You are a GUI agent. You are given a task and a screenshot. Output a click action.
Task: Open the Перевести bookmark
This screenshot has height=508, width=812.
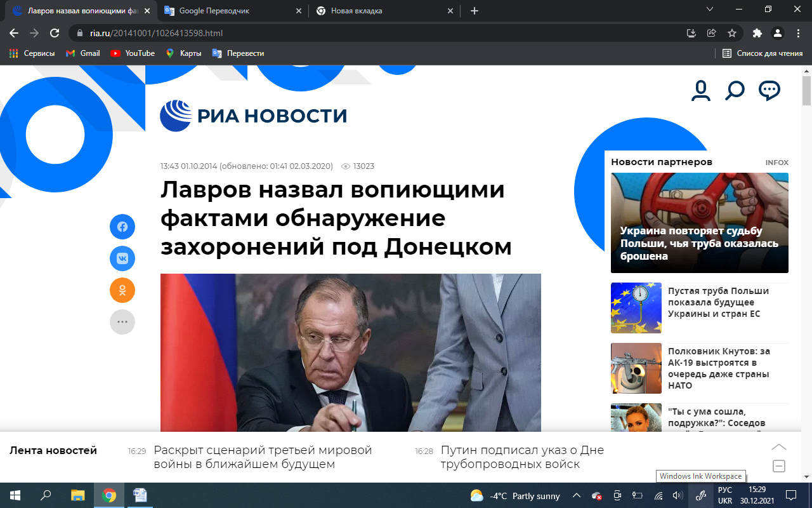(x=238, y=53)
